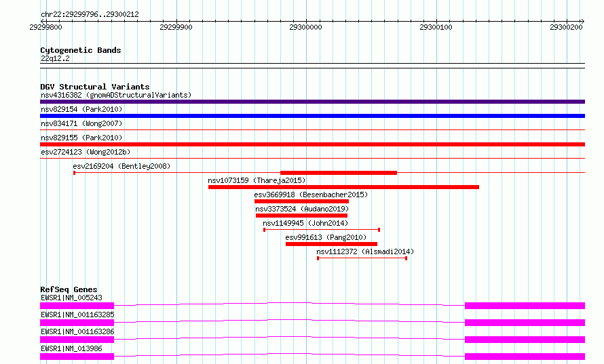Click the thin red nsv834171 variant line
Screen dimensions: 604x364
pyautogui.click(x=312, y=130)
